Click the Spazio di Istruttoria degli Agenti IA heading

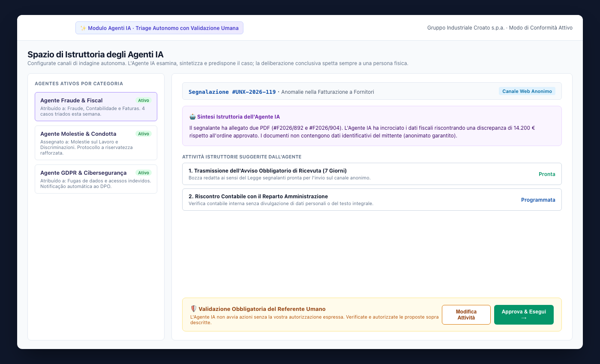click(96, 54)
